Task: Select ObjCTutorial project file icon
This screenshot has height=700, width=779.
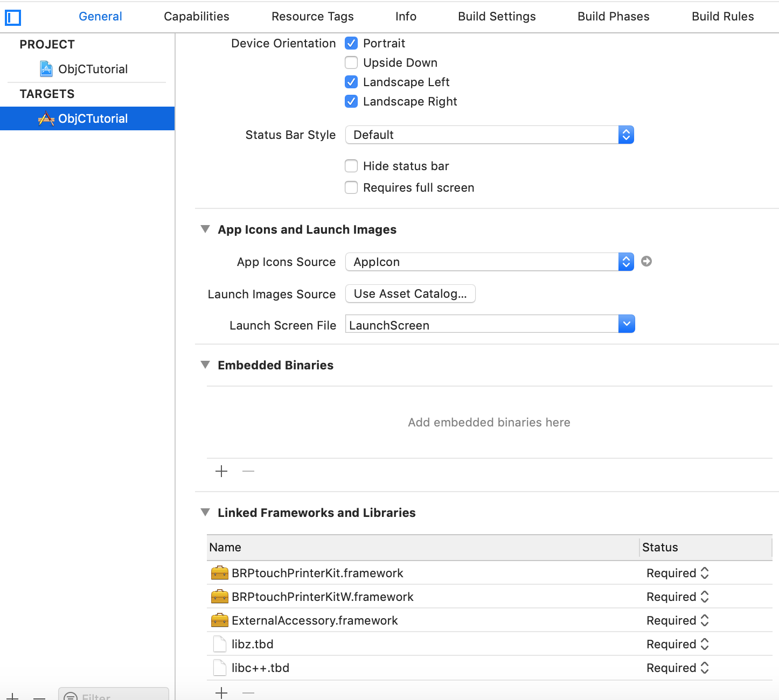Action: click(x=46, y=69)
